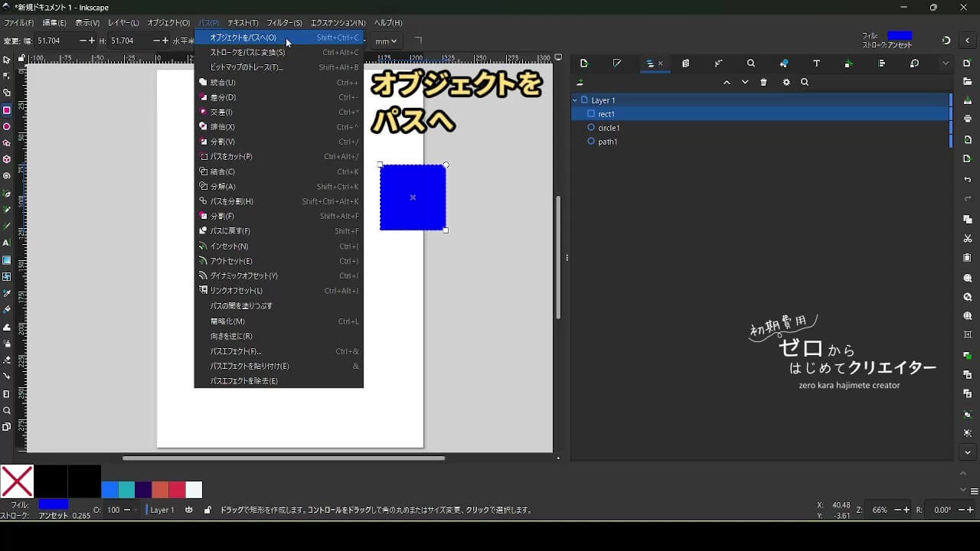Open layer settings gear icon
980x551 pixels.
point(786,83)
